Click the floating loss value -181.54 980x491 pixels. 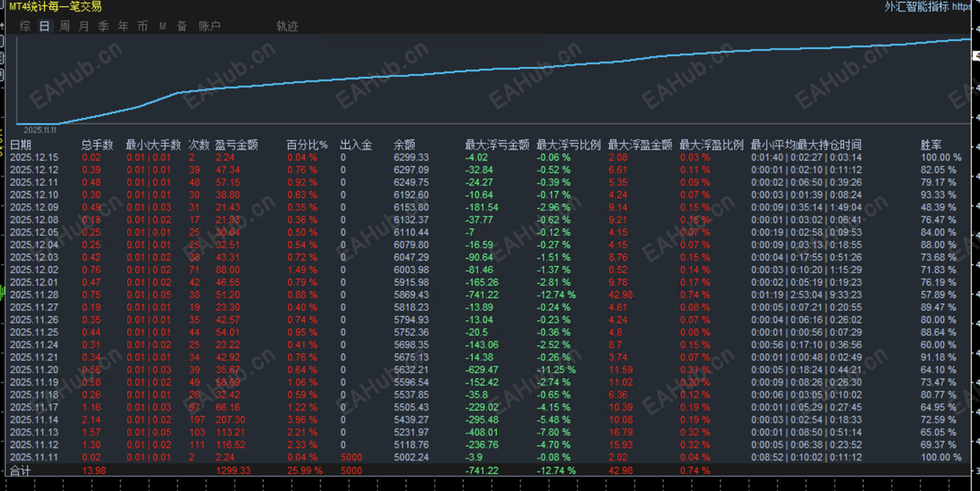point(482,208)
